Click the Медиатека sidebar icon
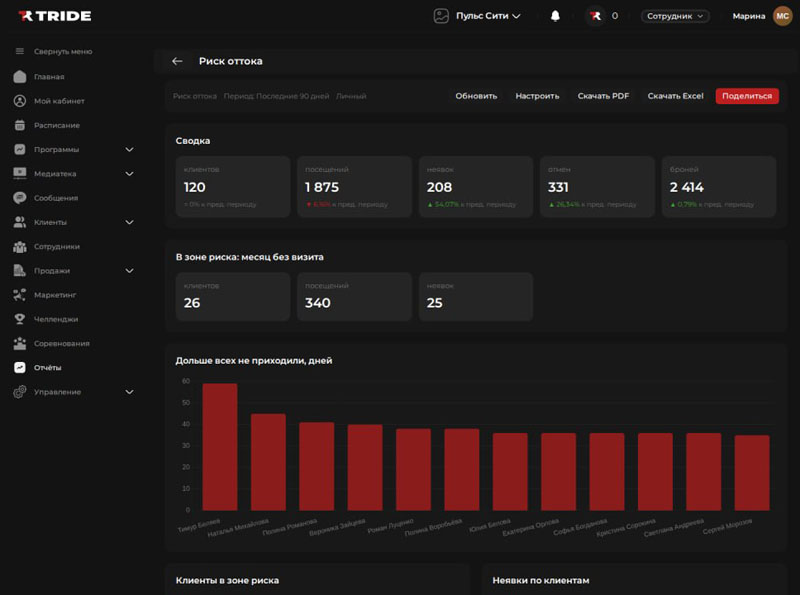 coord(20,173)
